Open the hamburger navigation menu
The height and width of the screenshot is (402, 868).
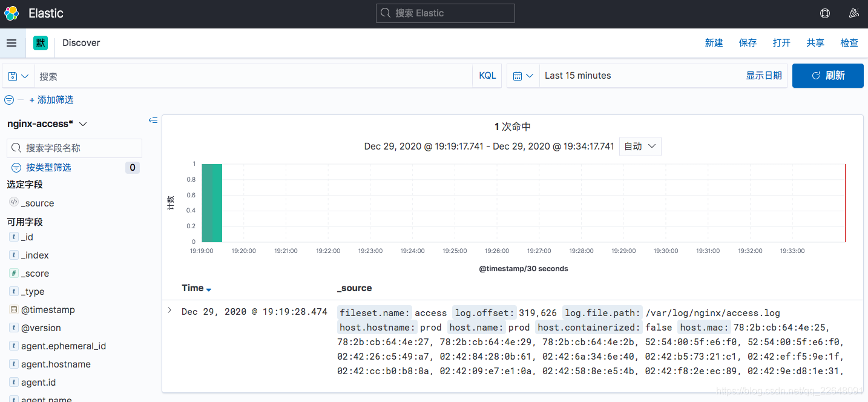[x=12, y=43]
